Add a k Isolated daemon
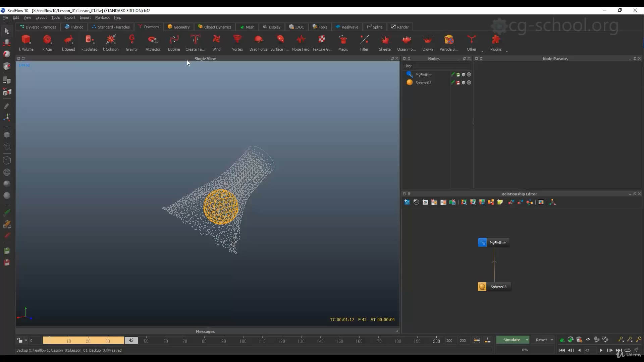 (x=90, y=43)
